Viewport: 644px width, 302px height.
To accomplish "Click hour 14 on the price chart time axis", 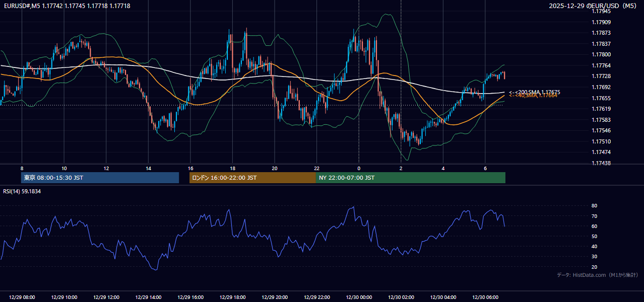I will coord(148,168).
